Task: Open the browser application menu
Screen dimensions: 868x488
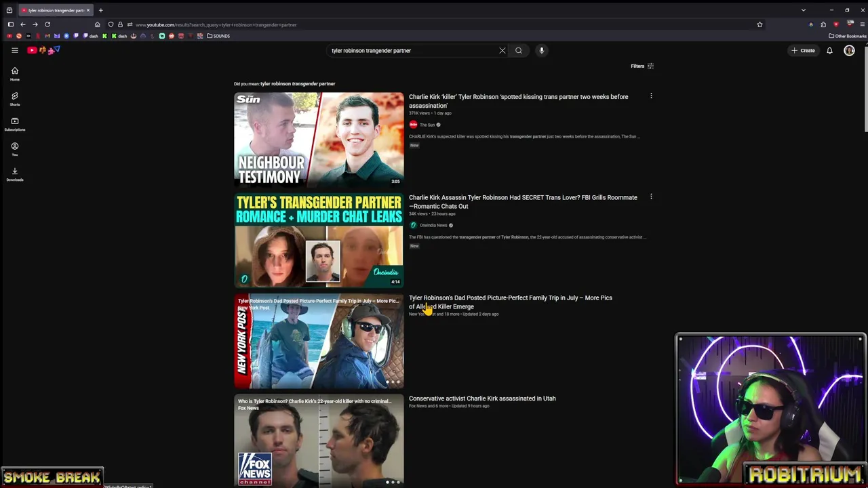Action: [862, 24]
